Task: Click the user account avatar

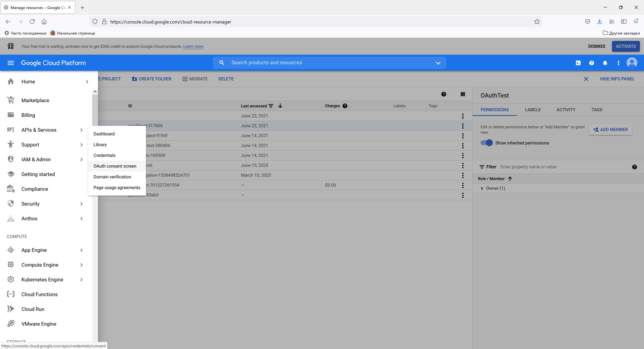Action: click(631, 63)
